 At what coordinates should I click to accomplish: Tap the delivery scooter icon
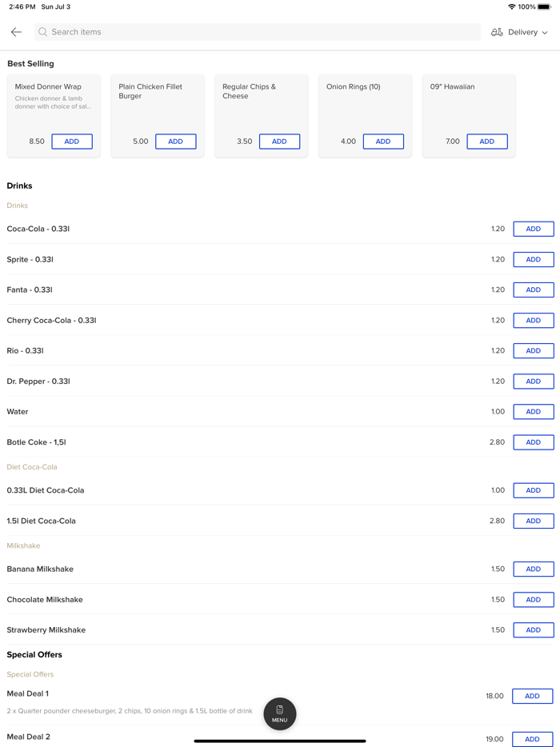pos(497,32)
